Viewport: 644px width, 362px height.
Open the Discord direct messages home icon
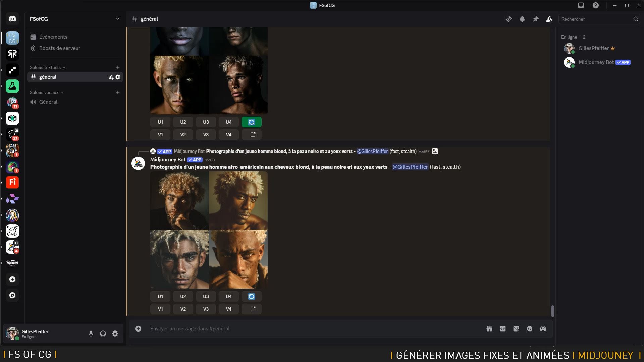click(12, 19)
